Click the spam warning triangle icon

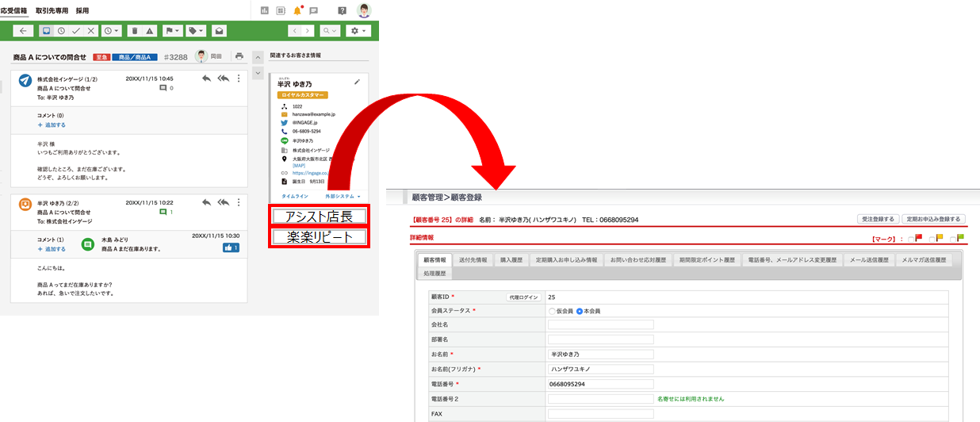pos(149,31)
